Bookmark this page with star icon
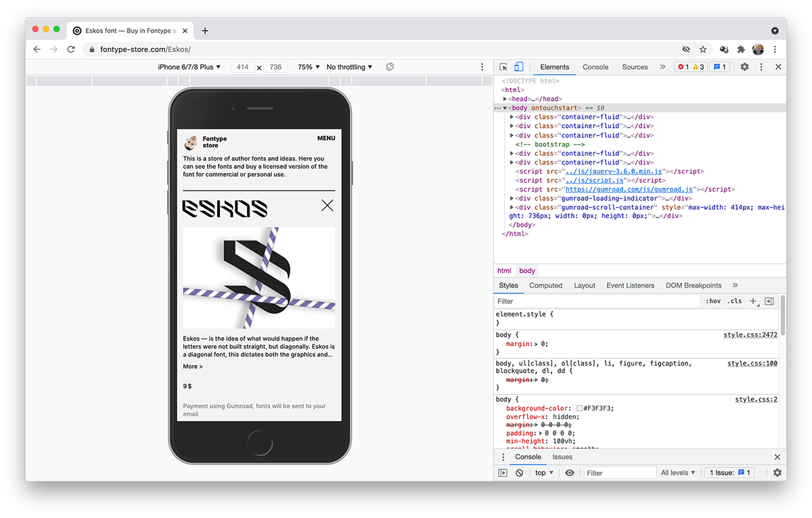Image resolution: width=812 pixels, height=518 pixels. pos(703,49)
